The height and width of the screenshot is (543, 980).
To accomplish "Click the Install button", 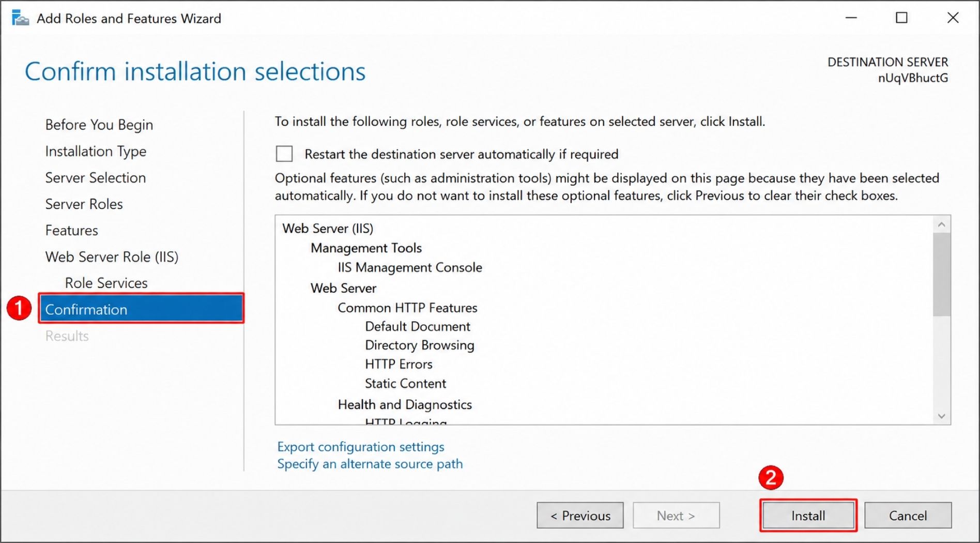I will 808,515.
